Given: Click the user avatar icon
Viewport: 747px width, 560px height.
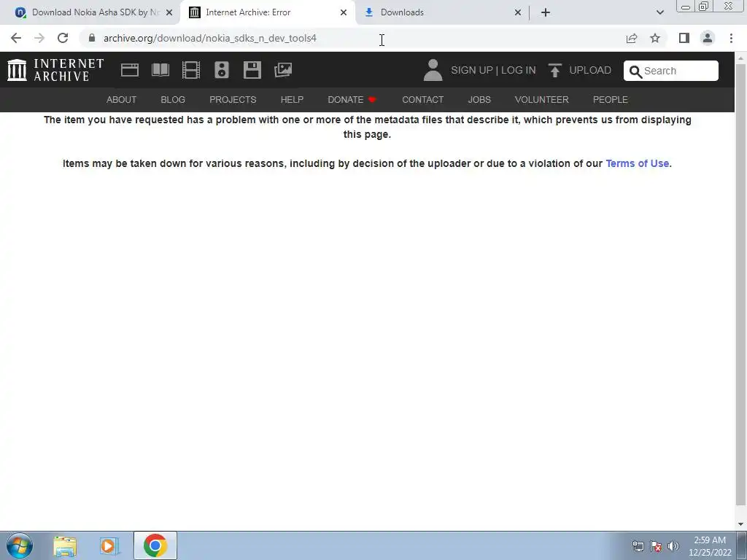Looking at the screenshot, I should (x=433, y=70).
